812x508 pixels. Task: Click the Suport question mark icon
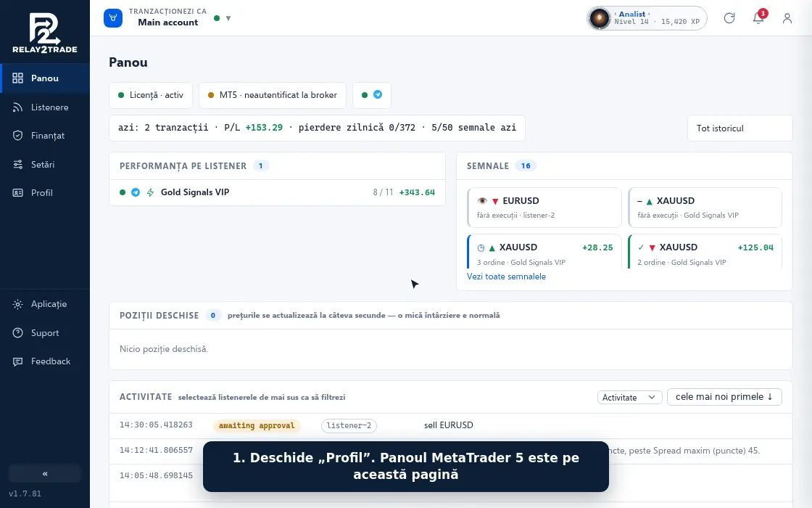(17, 333)
